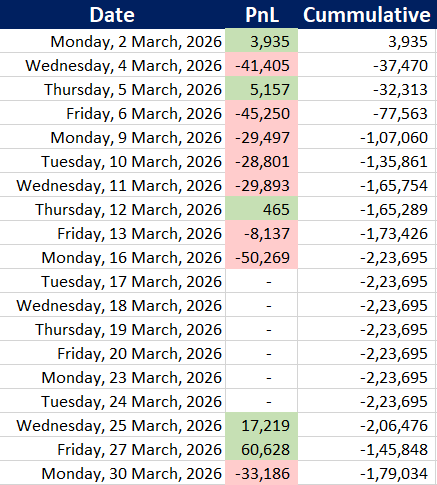The height and width of the screenshot is (485, 437).
Task: Click the Monday, 9 March, 2026 date cell
Action: 113,137
